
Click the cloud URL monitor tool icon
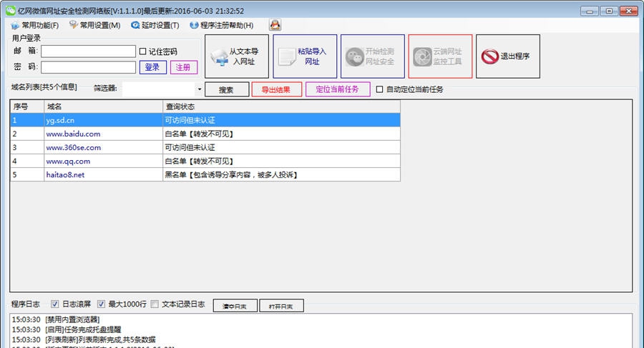click(422, 56)
